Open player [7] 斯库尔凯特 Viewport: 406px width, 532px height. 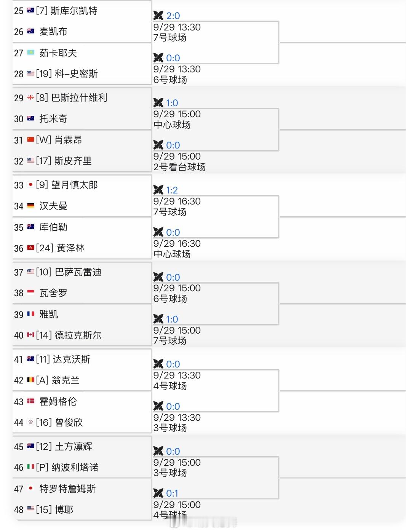[x=67, y=11]
